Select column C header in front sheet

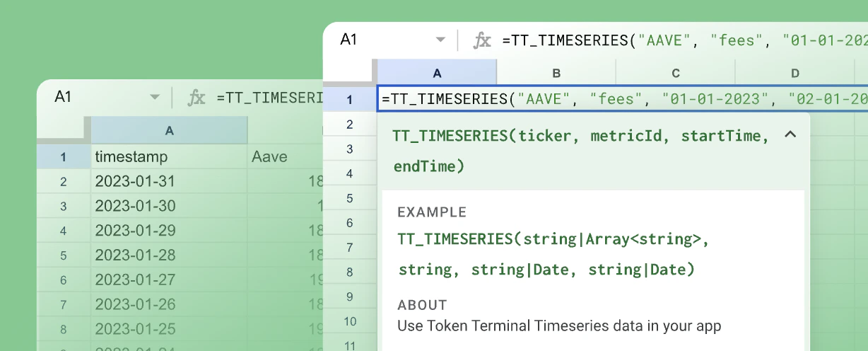tap(676, 73)
